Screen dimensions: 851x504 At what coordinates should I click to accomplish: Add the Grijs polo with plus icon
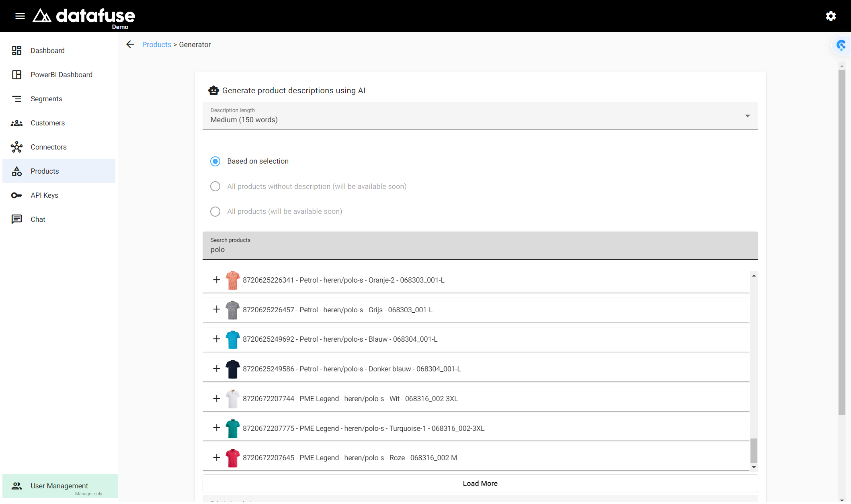(x=217, y=309)
